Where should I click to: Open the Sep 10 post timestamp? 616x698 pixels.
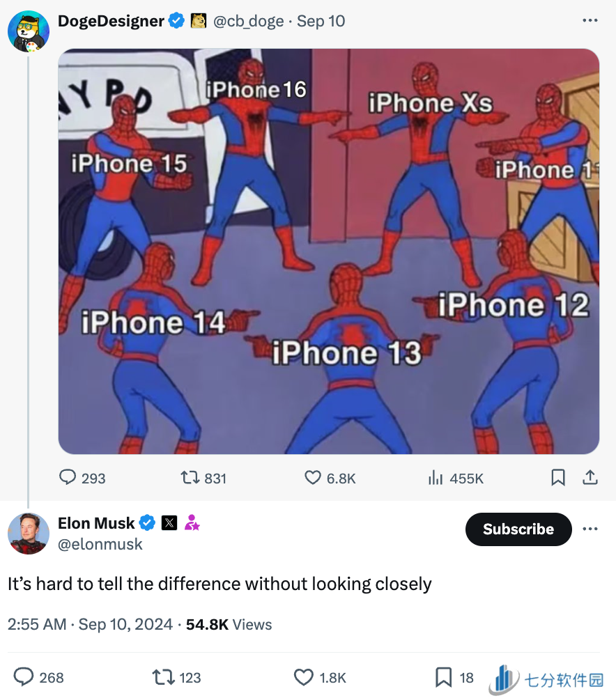click(x=321, y=21)
